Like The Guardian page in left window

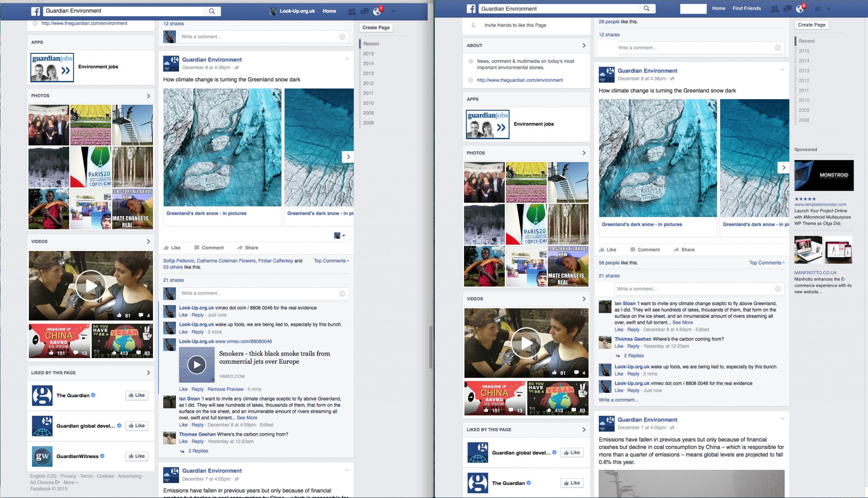(136, 395)
